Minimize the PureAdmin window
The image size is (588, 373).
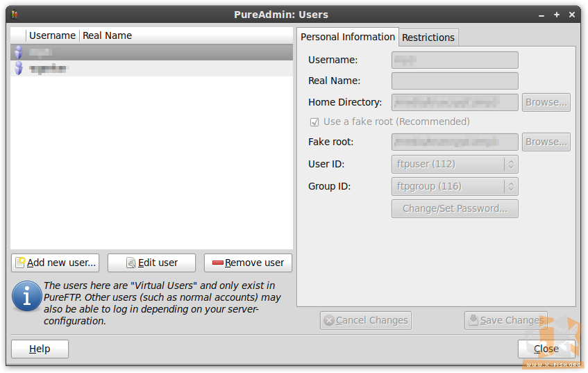(x=541, y=15)
